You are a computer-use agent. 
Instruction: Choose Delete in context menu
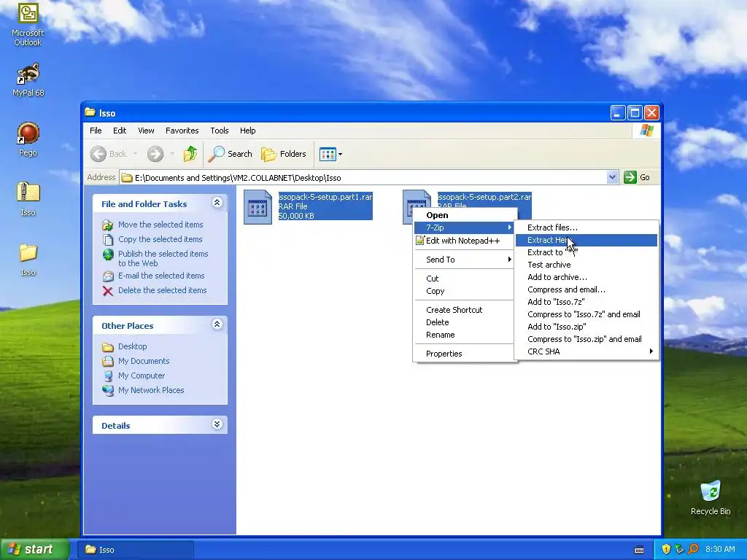click(x=465, y=322)
